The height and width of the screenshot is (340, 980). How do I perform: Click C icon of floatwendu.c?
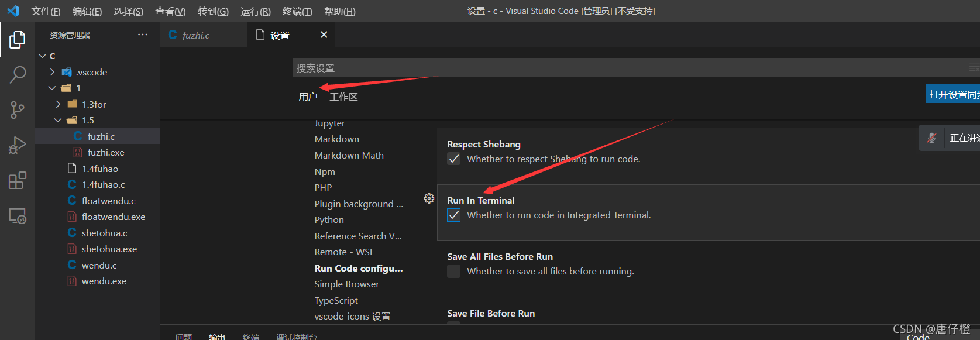pyautogui.click(x=72, y=201)
